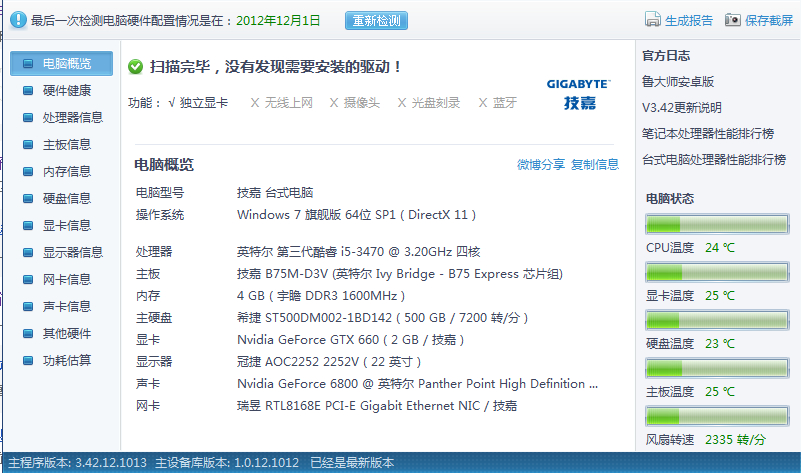Open the 电脑概览 overview tab
This screenshot has height=473, width=801.
(61, 63)
